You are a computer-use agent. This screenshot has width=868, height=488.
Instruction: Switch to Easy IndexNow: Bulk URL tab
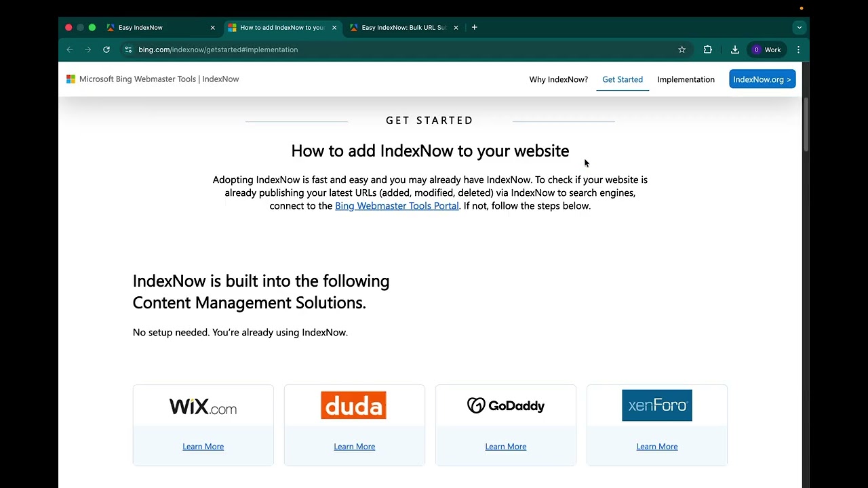403,28
